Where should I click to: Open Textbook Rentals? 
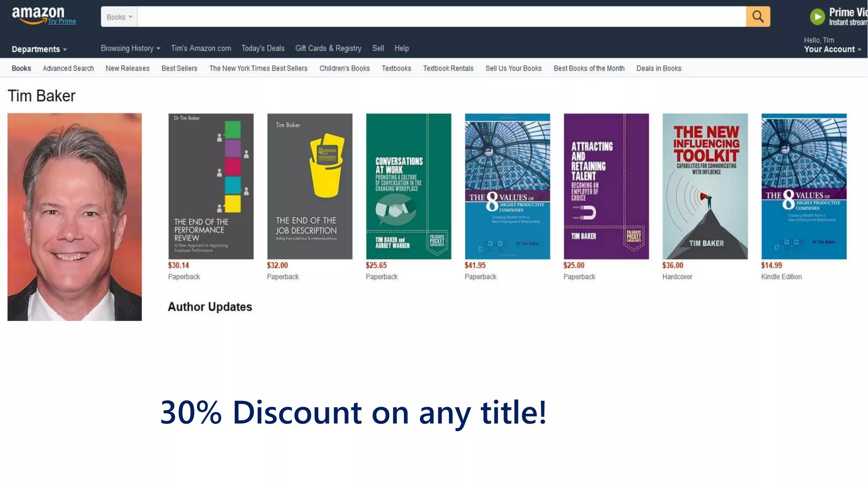pyautogui.click(x=448, y=68)
